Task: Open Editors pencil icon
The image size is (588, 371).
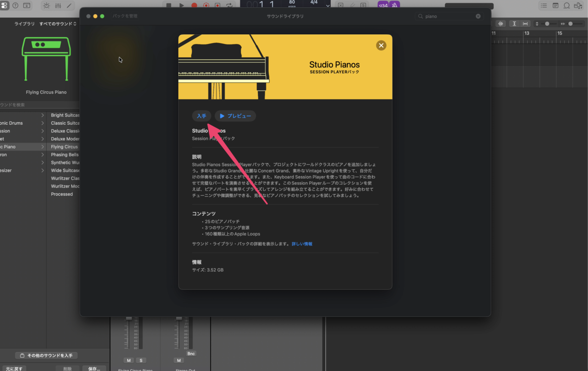Action: pos(69,5)
